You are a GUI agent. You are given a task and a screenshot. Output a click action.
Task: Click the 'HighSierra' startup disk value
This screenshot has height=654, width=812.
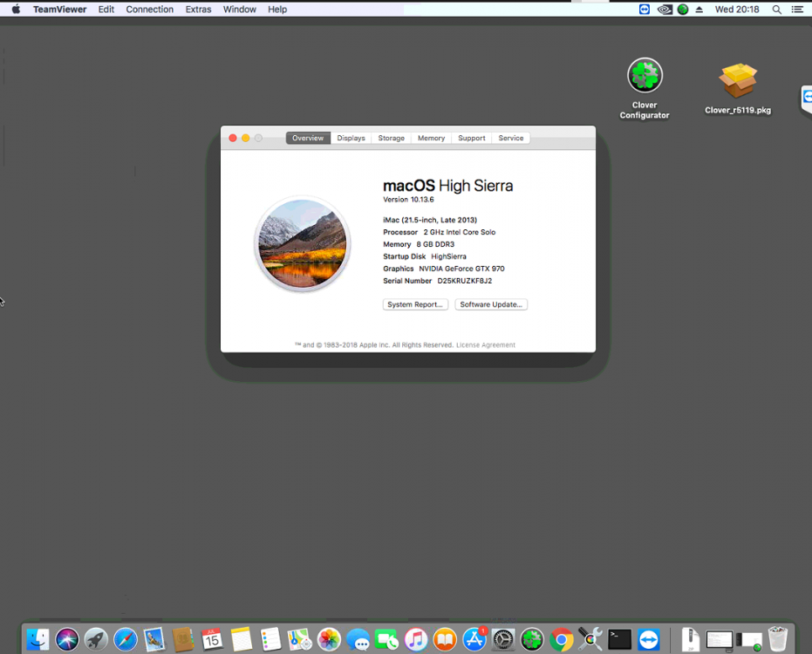pos(448,256)
